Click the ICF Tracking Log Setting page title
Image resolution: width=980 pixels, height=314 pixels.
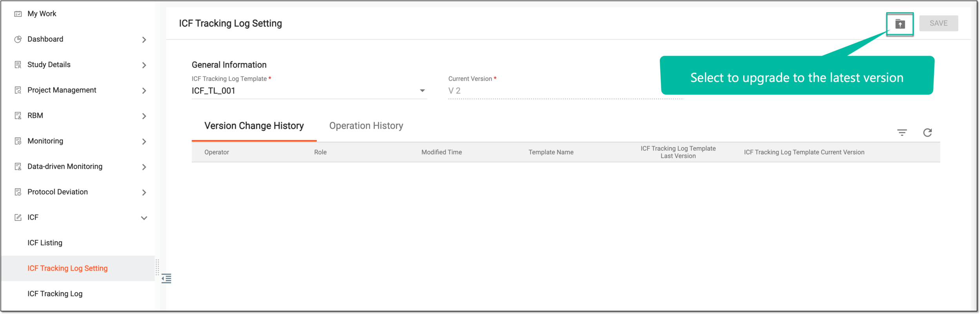point(230,24)
